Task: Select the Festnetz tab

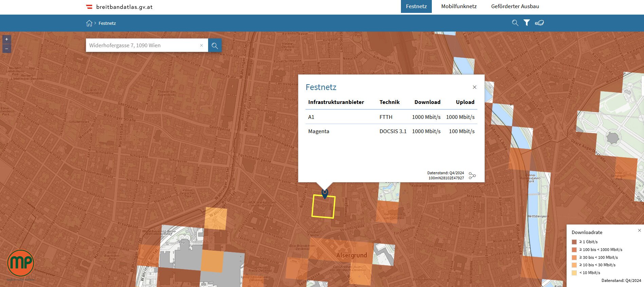Action: pos(416,6)
